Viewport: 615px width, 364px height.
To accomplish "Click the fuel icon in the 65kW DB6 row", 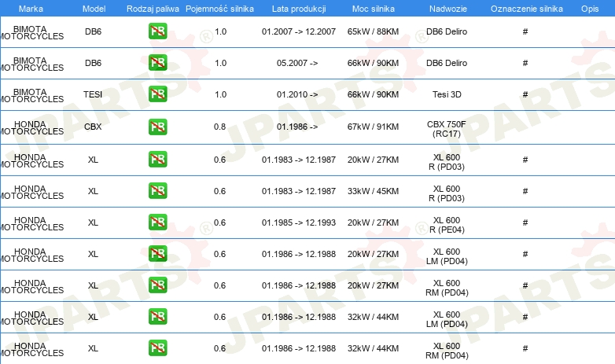I will point(157,31).
